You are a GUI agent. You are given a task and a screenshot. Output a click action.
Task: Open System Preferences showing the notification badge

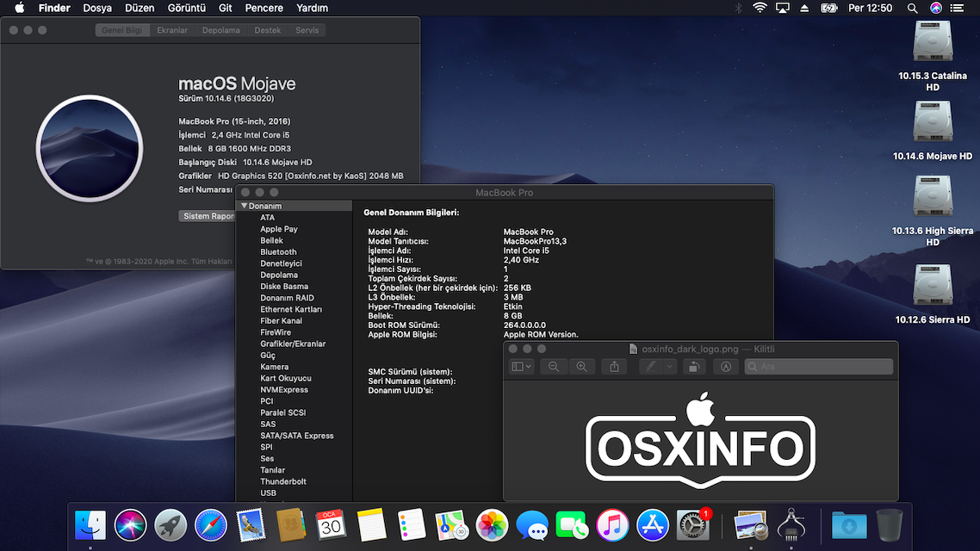click(x=691, y=524)
